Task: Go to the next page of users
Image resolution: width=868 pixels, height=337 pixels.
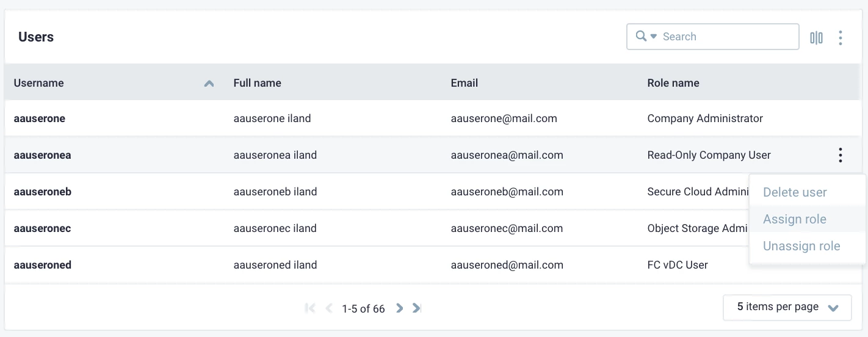Action: click(400, 308)
